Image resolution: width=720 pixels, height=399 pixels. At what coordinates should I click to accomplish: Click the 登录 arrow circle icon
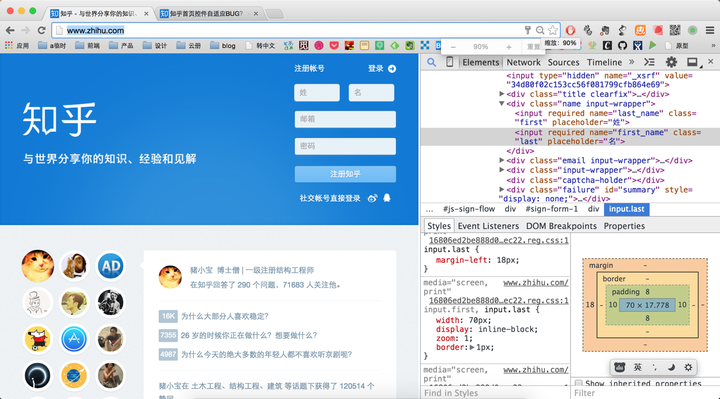(392, 69)
